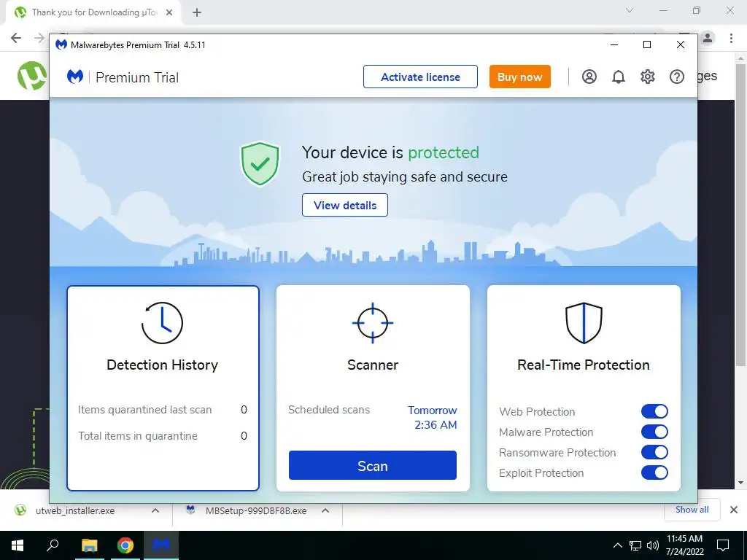Image resolution: width=747 pixels, height=560 pixels.
Task: Click the View details button
Action: (x=345, y=205)
